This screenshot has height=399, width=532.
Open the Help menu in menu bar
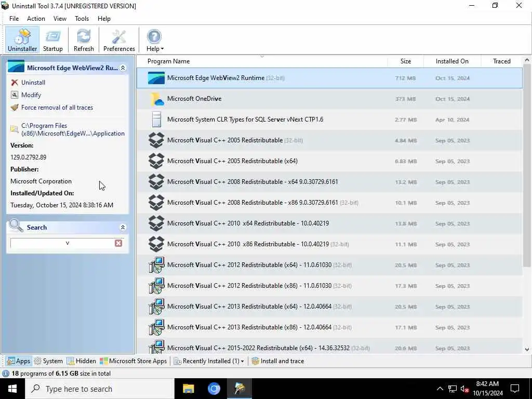point(104,19)
